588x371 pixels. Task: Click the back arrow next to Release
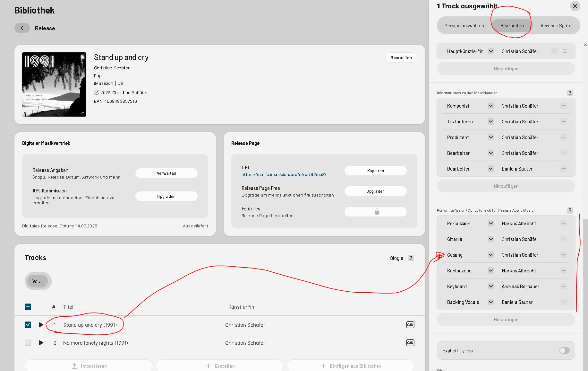(22, 28)
